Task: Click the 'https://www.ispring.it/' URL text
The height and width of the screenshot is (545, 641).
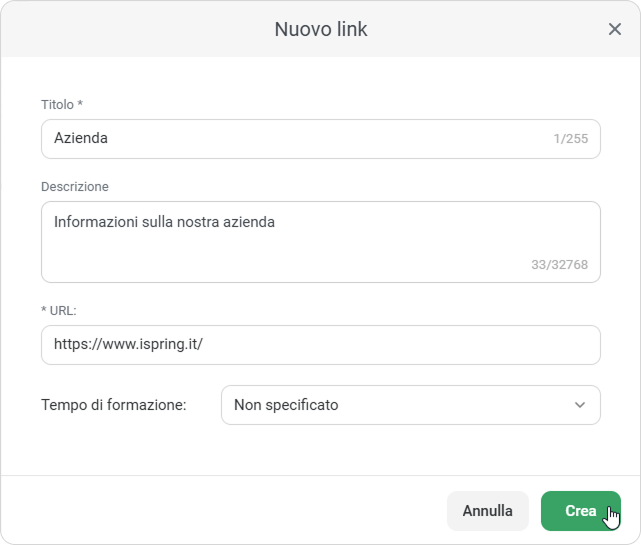Action: point(129,345)
